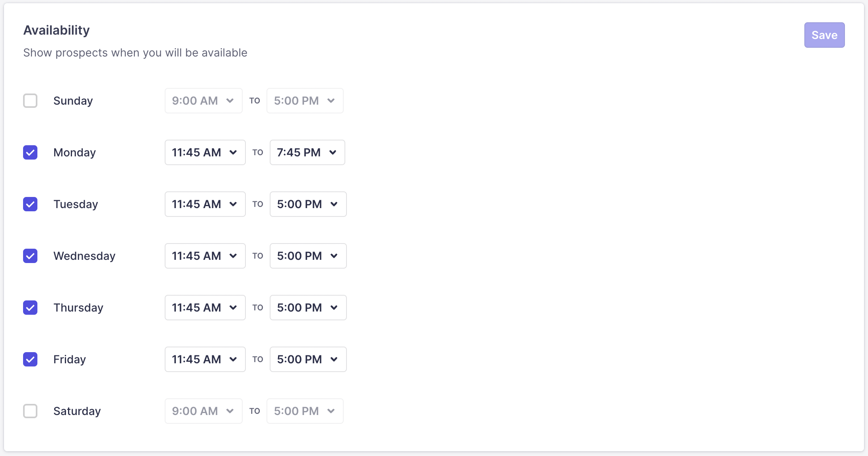Open Wednesday end time selector
The height and width of the screenshot is (456, 868).
click(x=308, y=256)
